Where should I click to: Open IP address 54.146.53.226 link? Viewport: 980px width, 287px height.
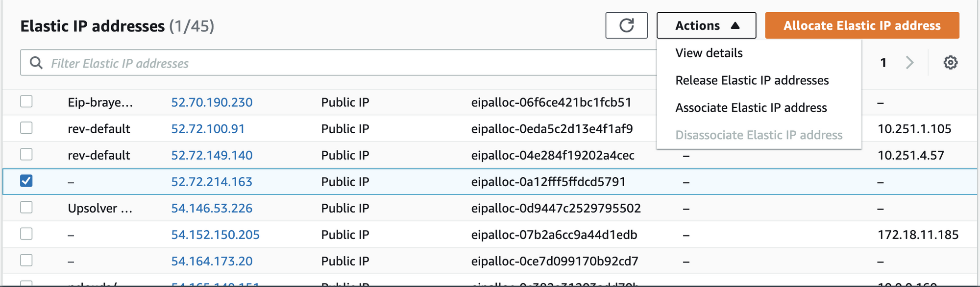point(212,208)
